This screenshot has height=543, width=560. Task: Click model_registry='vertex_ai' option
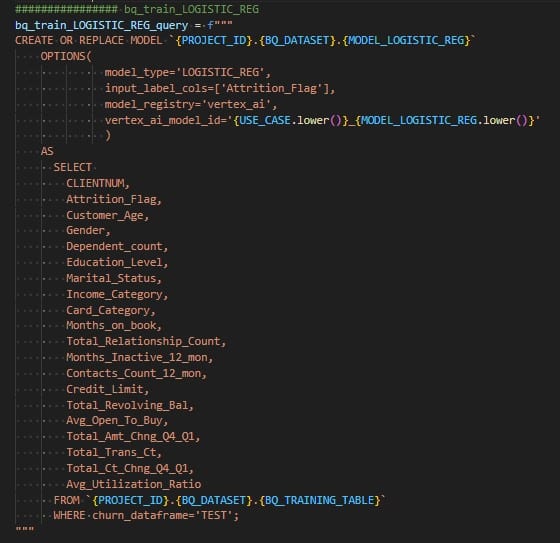click(x=188, y=104)
